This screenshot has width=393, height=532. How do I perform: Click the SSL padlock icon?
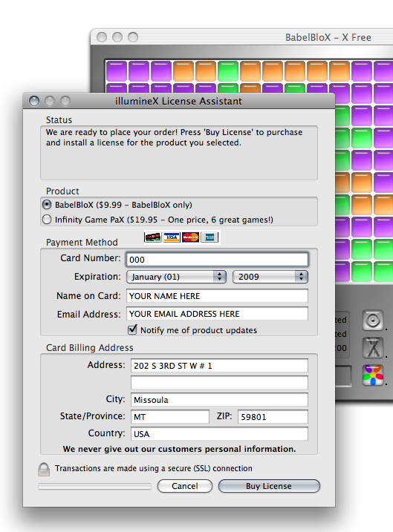(x=44, y=469)
